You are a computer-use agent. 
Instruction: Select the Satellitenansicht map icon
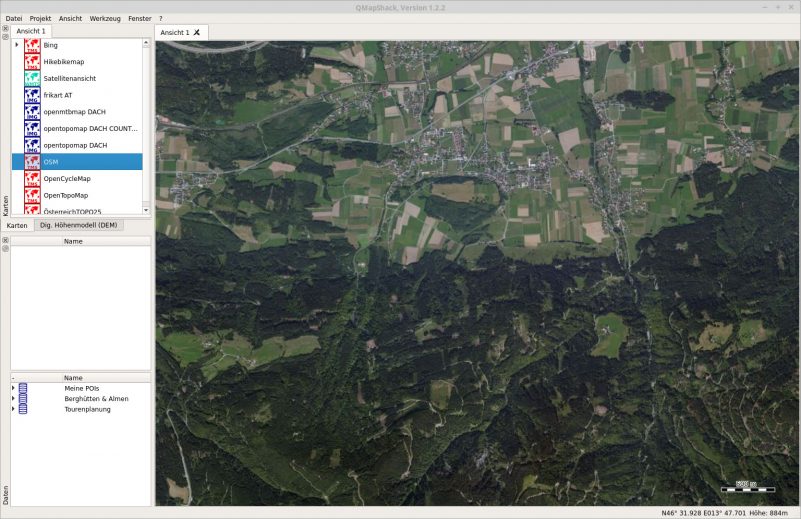pyautogui.click(x=32, y=78)
